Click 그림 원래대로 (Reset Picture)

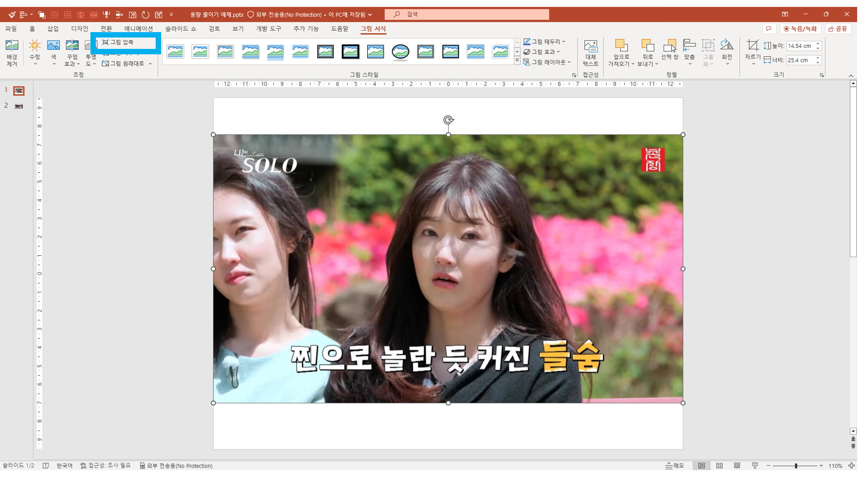coord(124,63)
